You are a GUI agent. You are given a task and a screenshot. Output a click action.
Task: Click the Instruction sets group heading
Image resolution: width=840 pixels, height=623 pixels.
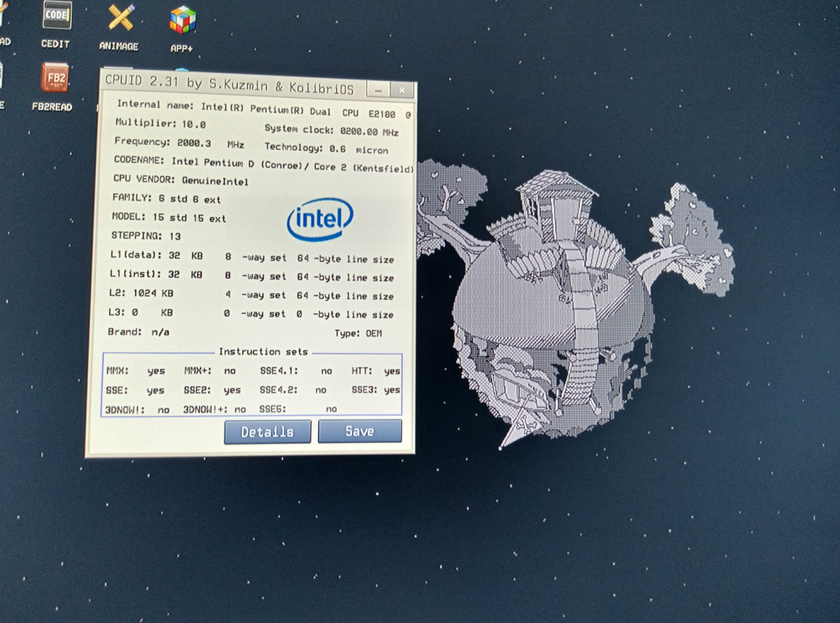[263, 352]
